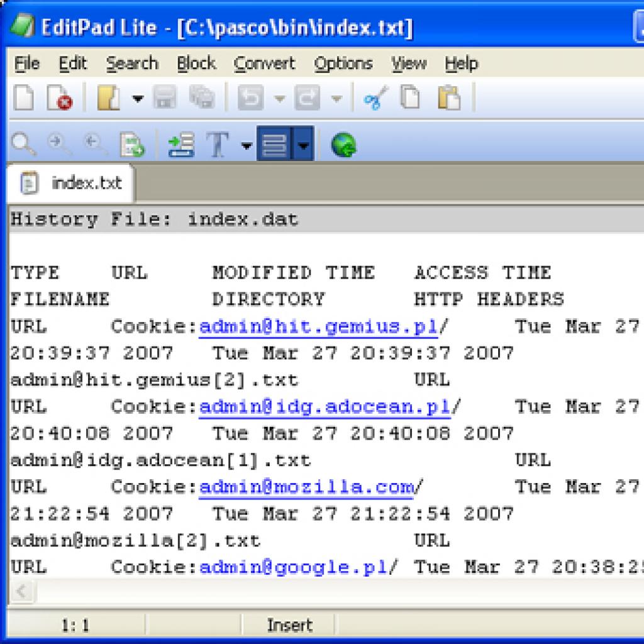The image size is (644, 644).
Task: Click the 'DIRECTORY' header text
Action: pyautogui.click(x=268, y=299)
